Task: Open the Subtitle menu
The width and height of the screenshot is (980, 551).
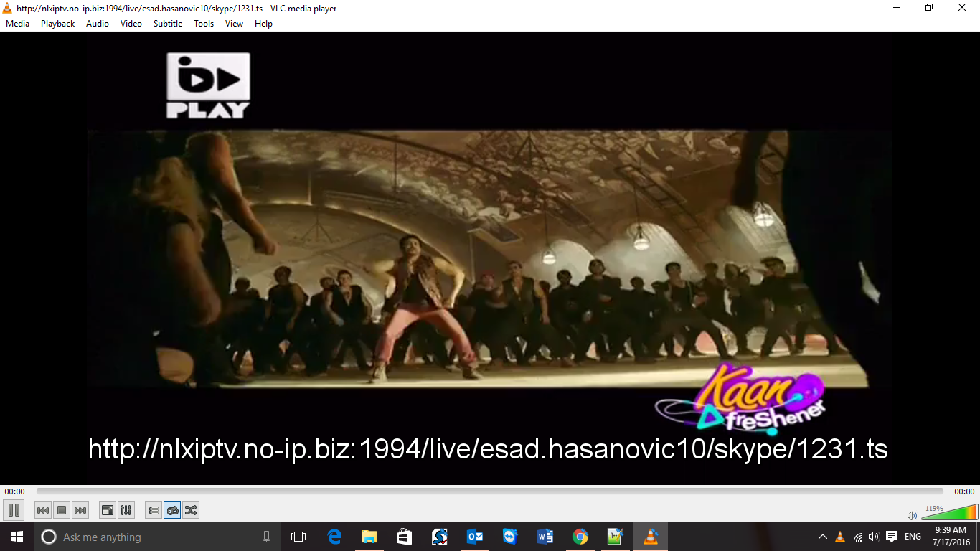Action: point(168,24)
